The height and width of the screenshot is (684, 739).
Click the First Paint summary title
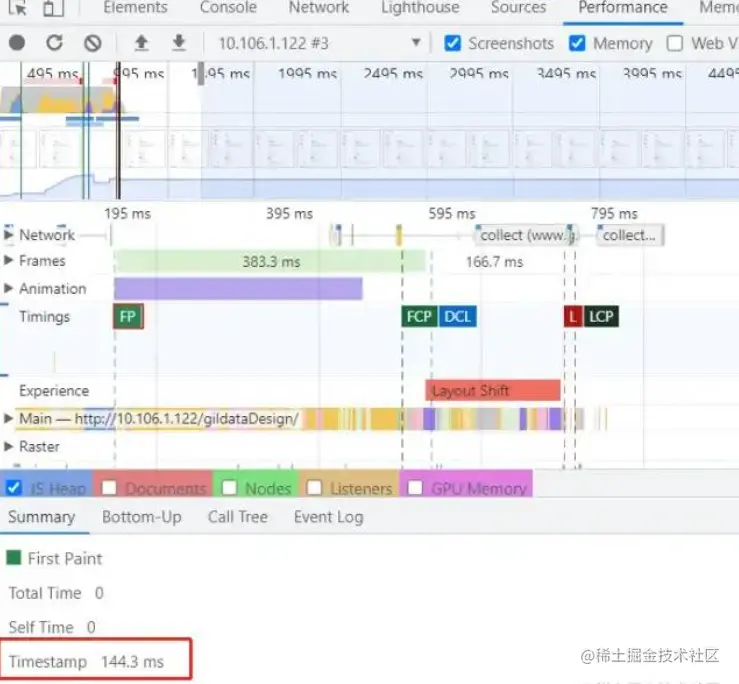65,558
